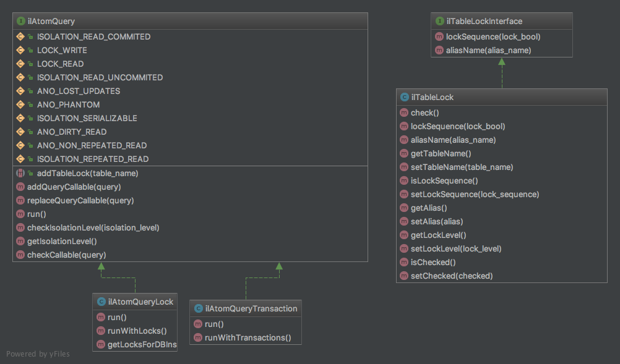This screenshot has height=364, width=620.
Task: Select the addQueryCallable(query) method
Action: pyautogui.click(x=74, y=187)
